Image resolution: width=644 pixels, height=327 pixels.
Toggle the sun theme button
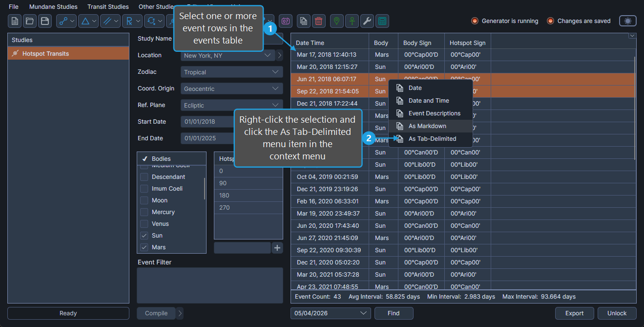pos(628,21)
